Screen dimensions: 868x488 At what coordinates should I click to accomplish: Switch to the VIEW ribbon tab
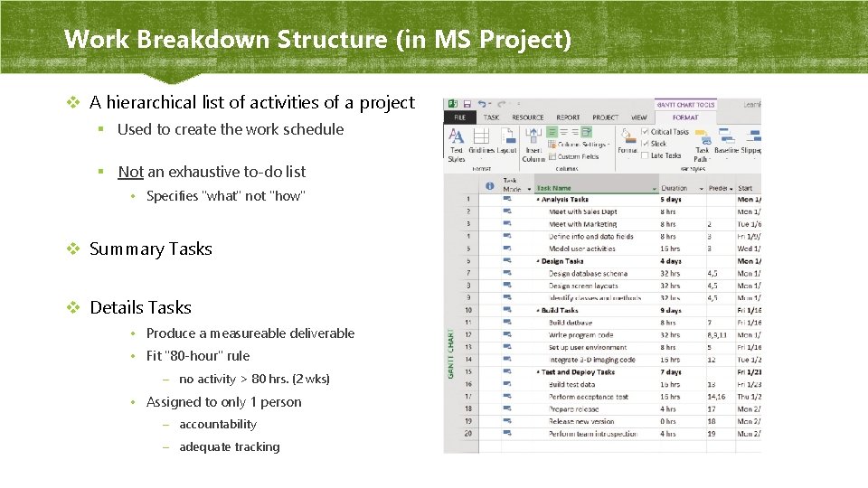tap(639, 117)
